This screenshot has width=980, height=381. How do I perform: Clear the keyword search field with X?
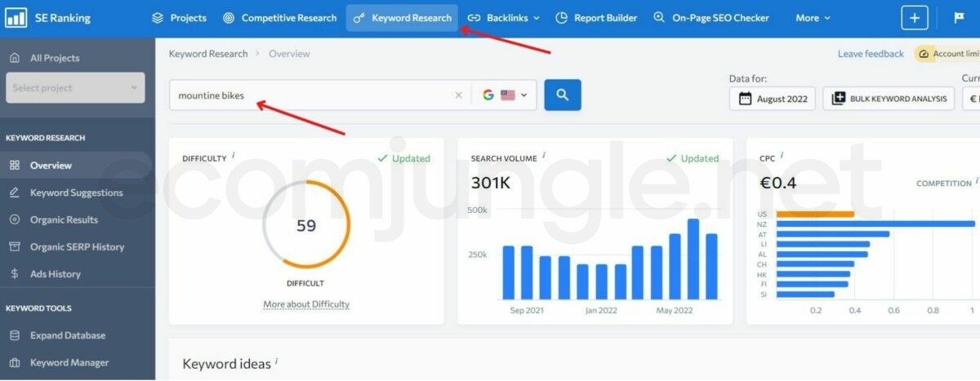coord(458,95)
